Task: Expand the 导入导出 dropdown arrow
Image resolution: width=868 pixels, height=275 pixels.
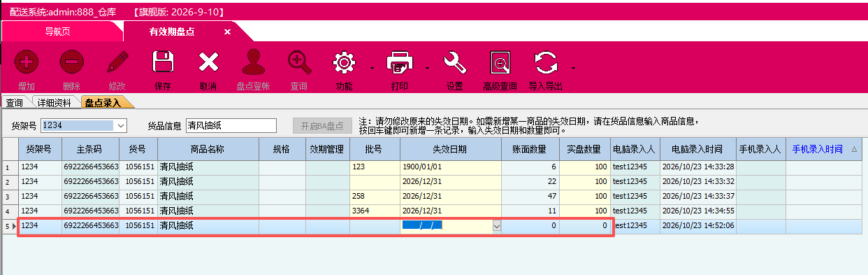Action: 573,69
